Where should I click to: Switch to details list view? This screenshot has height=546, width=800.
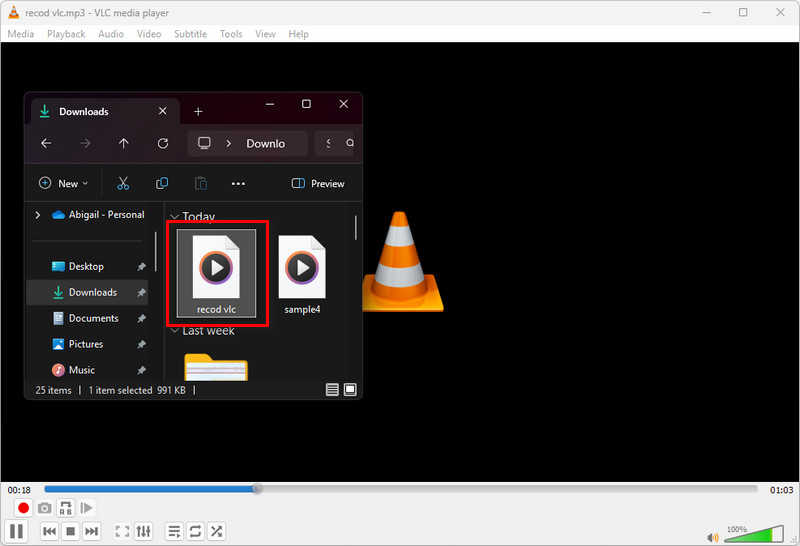pos(332,390)
